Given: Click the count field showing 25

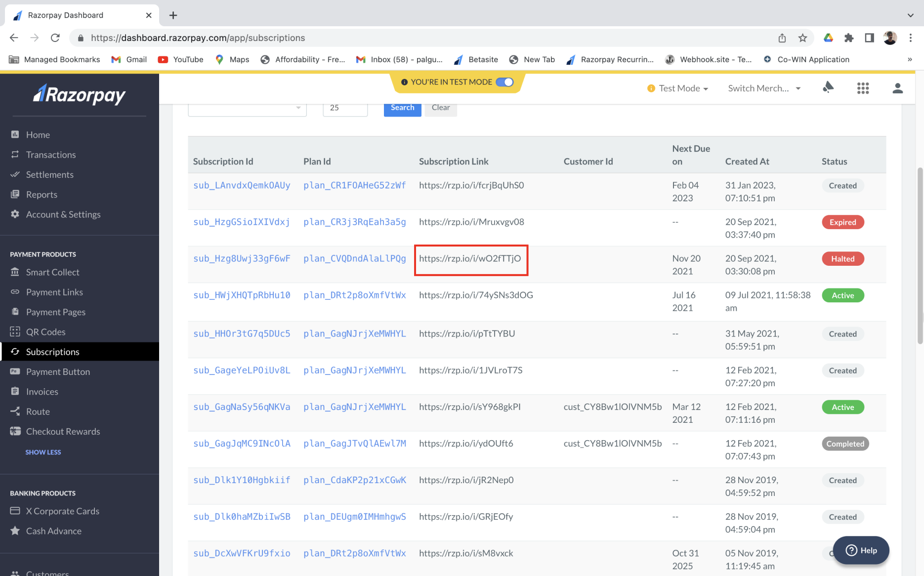Looking at the screenshot, I should pos(345,108).
